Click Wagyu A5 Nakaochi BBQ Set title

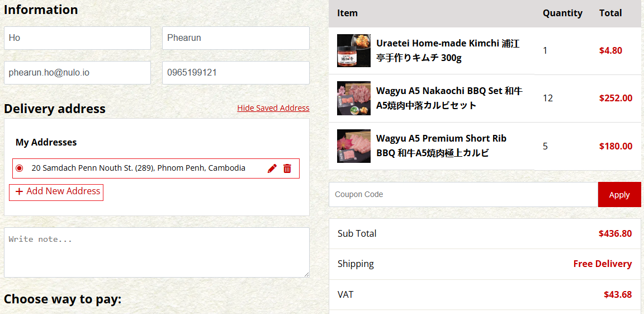pos(449,98)
